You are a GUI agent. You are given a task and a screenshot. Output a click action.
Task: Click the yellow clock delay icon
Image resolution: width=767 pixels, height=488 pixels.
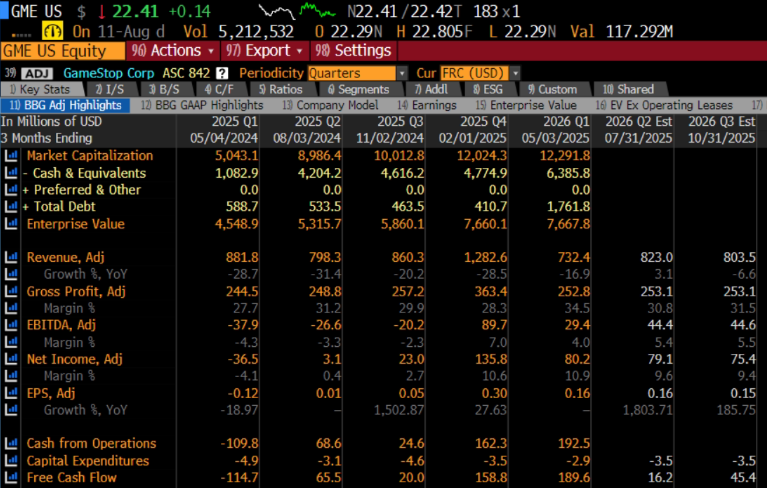pyautogui.click(x=52, y=31)
